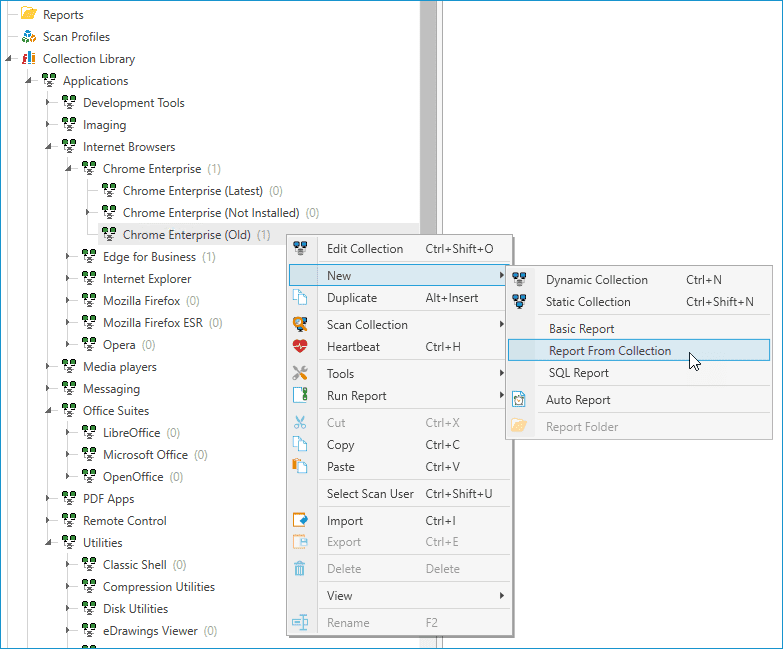This screenshot has width=783, height=649.
Task: Click the Chrome Enterprise (Old) collection icon
Action: click(109, 234)
